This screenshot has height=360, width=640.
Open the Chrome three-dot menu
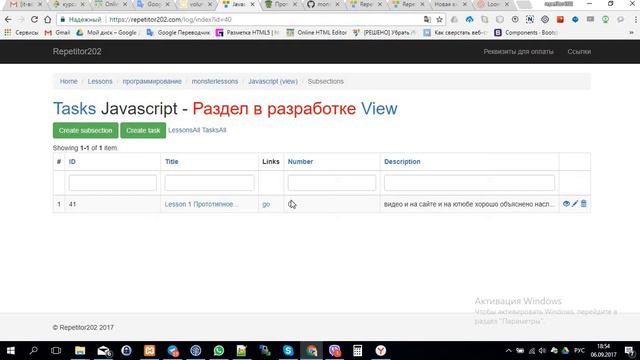click(x=635, y=20)
